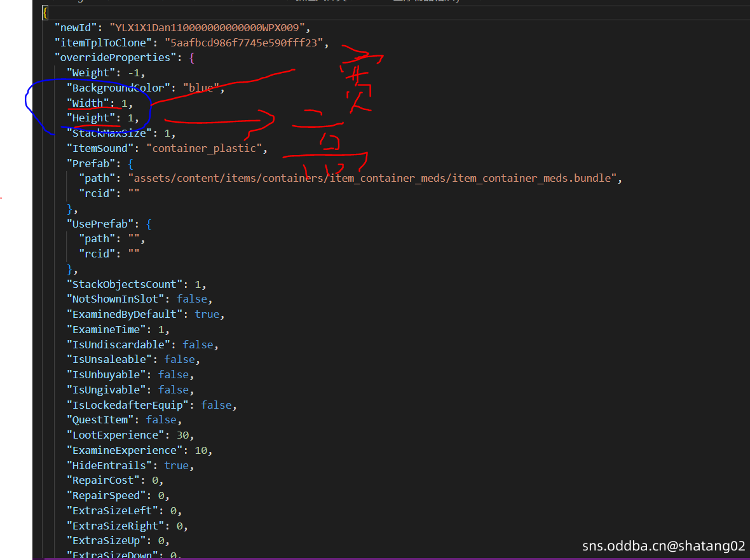Click the "container_plastic" ItemSound value
This screenshot has width=750, height=560.
point(204,148)
